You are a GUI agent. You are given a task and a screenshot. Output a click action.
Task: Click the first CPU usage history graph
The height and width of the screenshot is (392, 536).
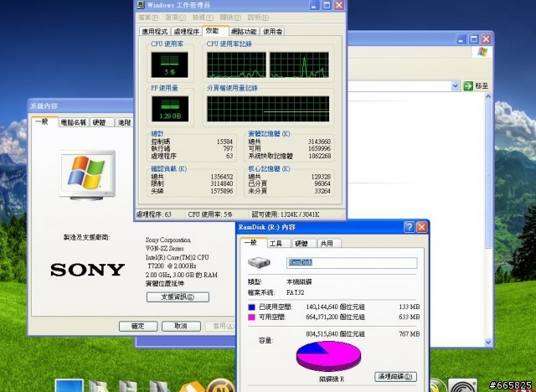click(236, 65)
